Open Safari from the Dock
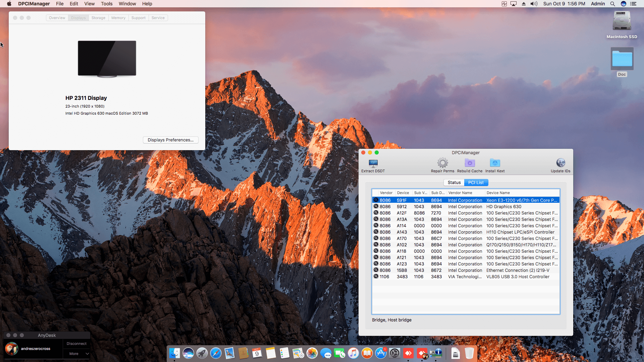 pos(216,353)
